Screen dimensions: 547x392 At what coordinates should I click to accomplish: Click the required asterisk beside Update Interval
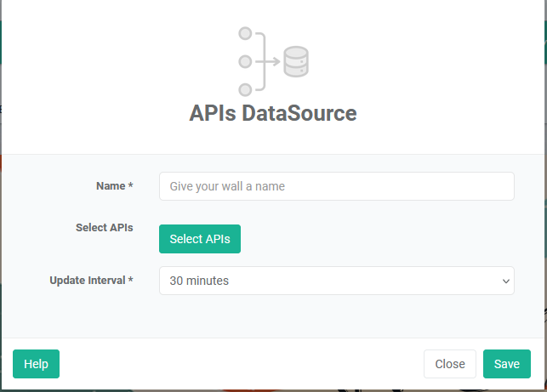pos(131,279)
